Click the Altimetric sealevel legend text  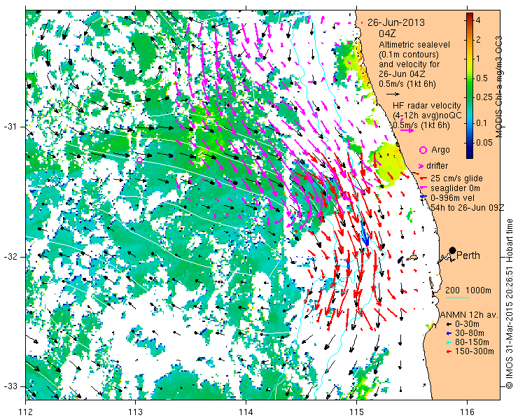(x=414, y=44)
